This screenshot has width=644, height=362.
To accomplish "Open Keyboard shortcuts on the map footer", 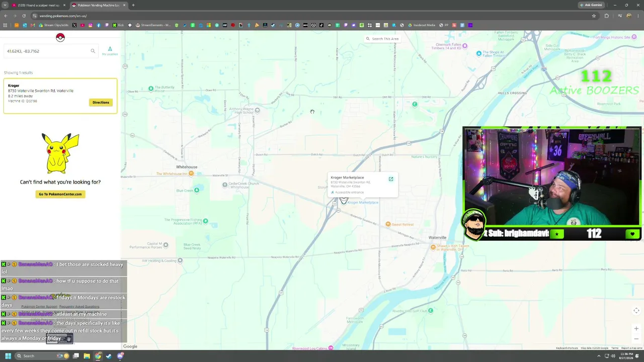I will pyautogui.click(x=567, y=348).
